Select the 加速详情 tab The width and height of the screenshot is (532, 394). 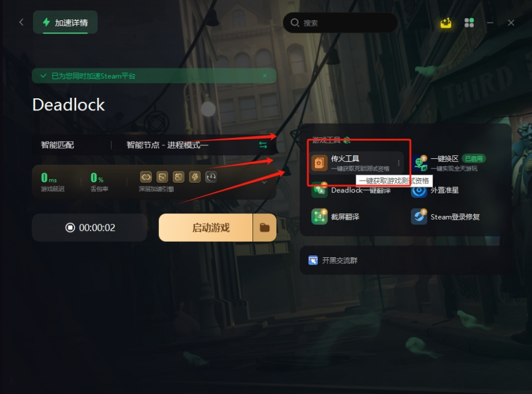coord(65,22)
